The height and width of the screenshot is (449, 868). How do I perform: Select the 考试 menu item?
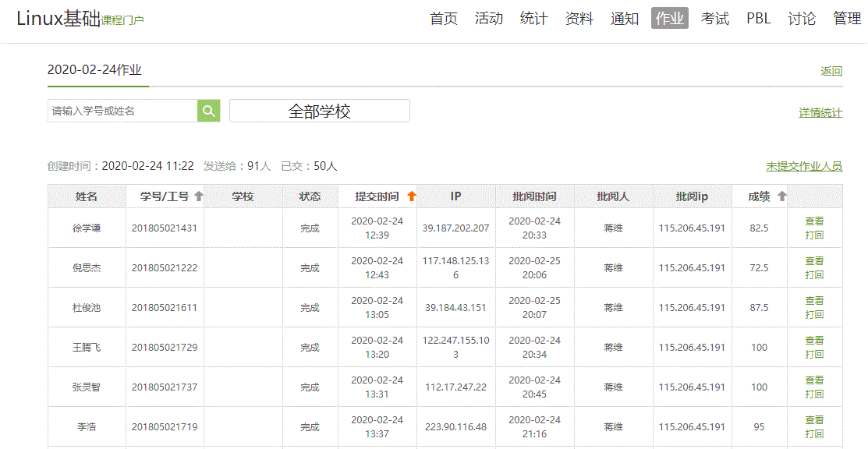[x=715, y=19]
